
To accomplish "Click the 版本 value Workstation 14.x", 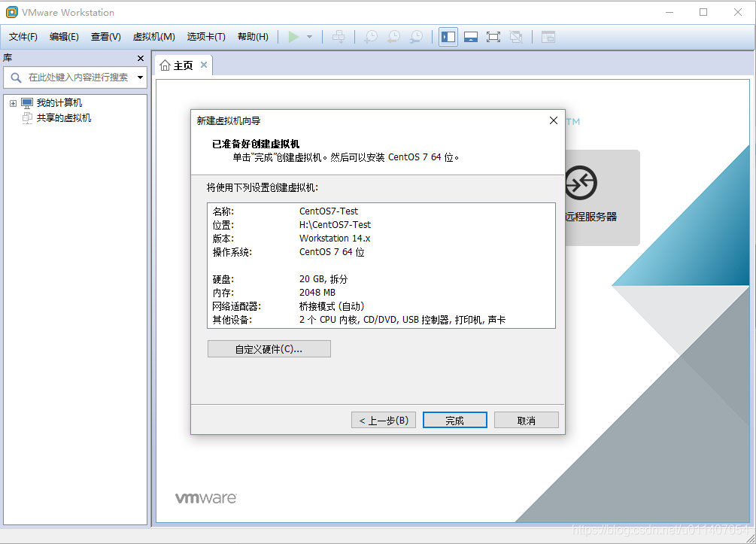I will [335, 239].
